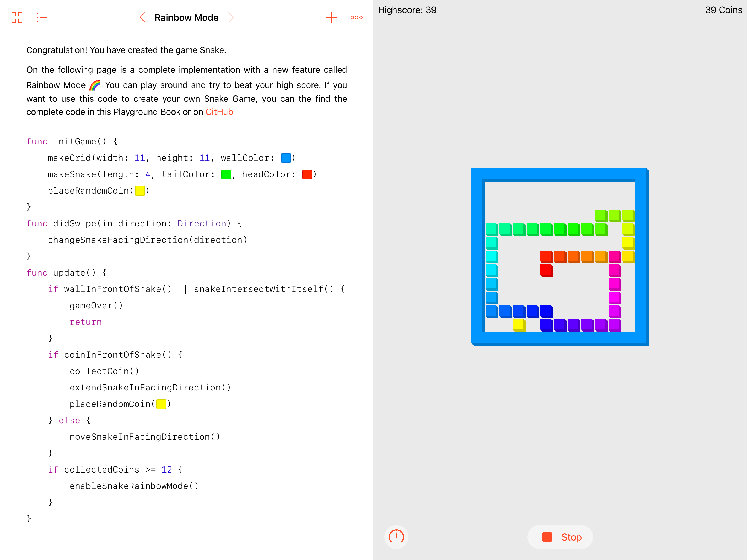Tap the yellow coin in game grid
The image size is (747, 560).
[518, 325]
